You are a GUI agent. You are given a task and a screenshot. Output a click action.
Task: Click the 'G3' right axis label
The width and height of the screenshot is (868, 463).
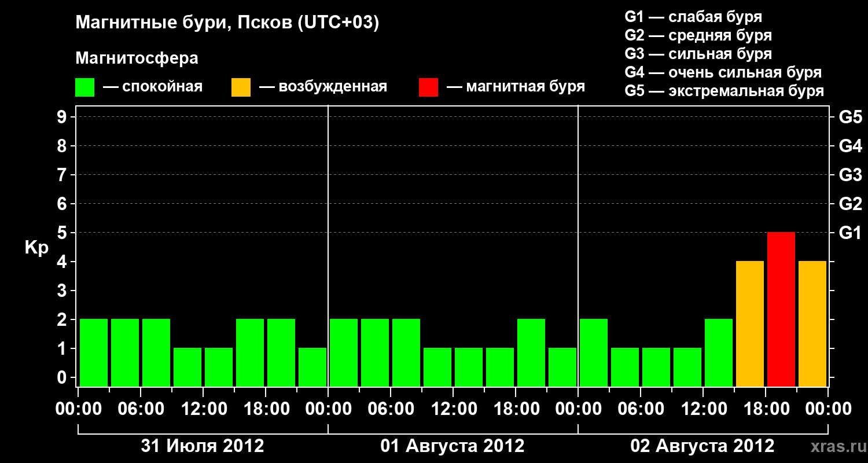point(850,175)
